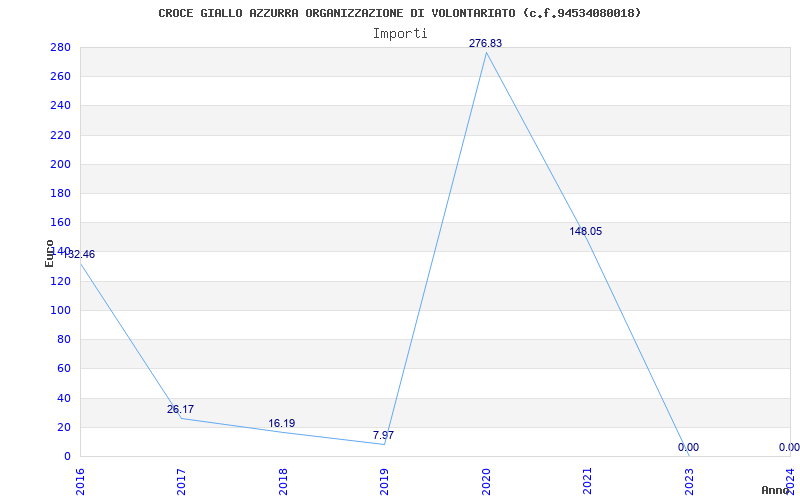Select the 2023 x-axis year label
Image resolution: width=800 pixels, height=500 pixels.
[x=689, y=481]
